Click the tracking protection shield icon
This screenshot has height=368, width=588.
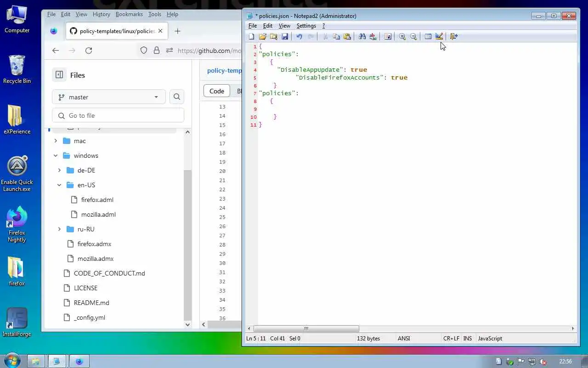[144, 51]
